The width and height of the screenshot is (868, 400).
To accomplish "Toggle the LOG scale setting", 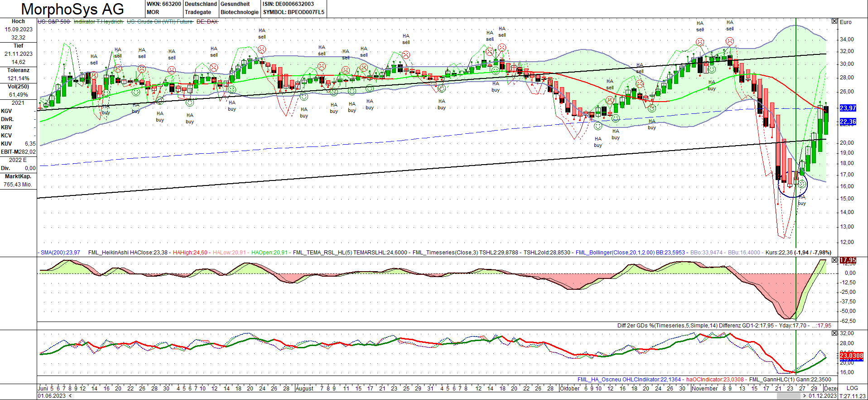I will 852,388.
